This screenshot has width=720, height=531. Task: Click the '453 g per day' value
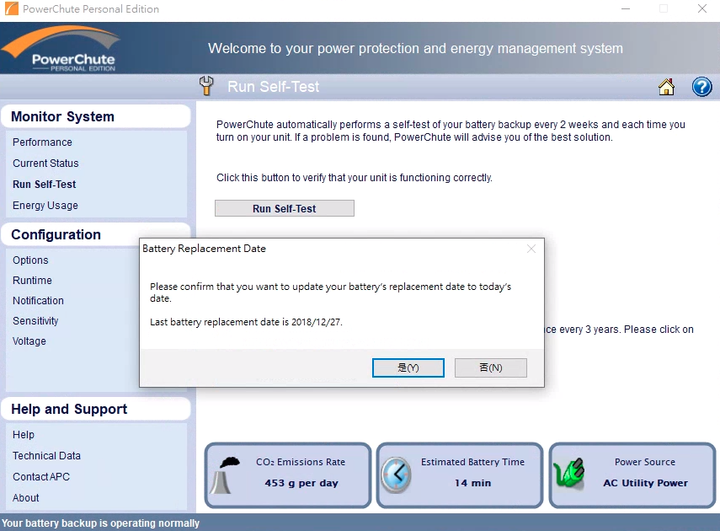coord(301,483)
